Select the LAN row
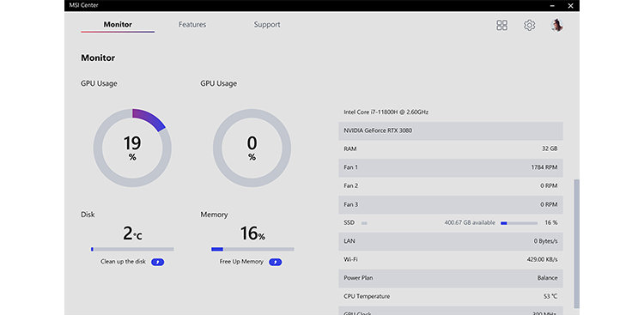This screenshot has width=644, height=315. [451, 241]
